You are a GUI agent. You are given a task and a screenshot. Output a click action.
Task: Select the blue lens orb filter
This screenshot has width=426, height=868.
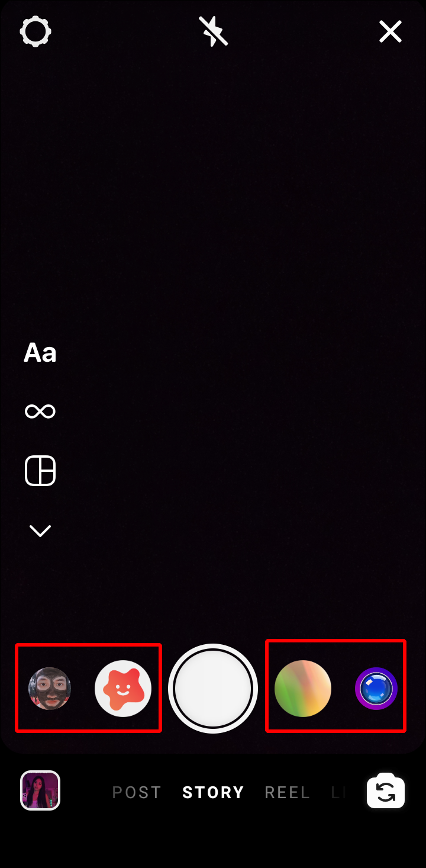376,689
